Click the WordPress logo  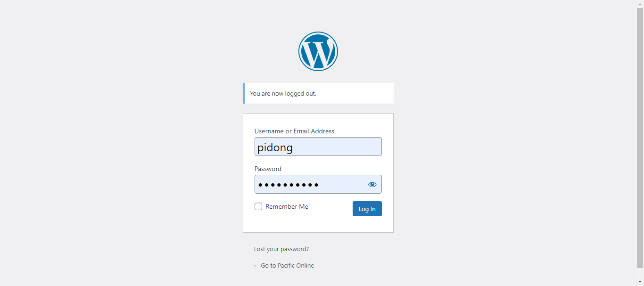(318, 51)
